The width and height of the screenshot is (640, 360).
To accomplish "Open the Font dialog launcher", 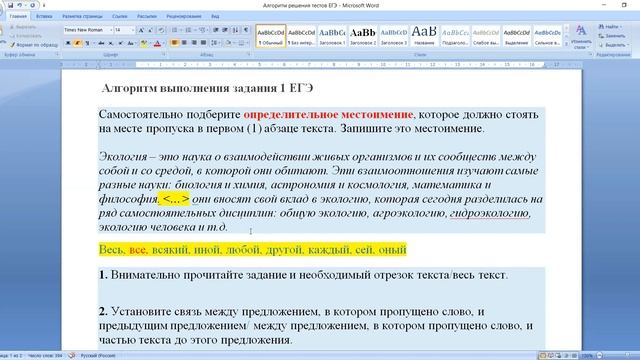I will [x=164, y=54].
